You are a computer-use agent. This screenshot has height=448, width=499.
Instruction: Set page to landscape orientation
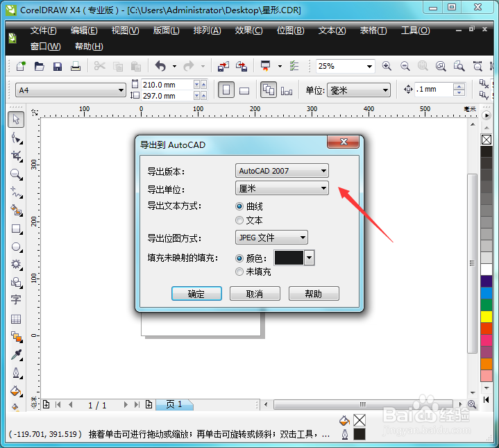[244, 91]
